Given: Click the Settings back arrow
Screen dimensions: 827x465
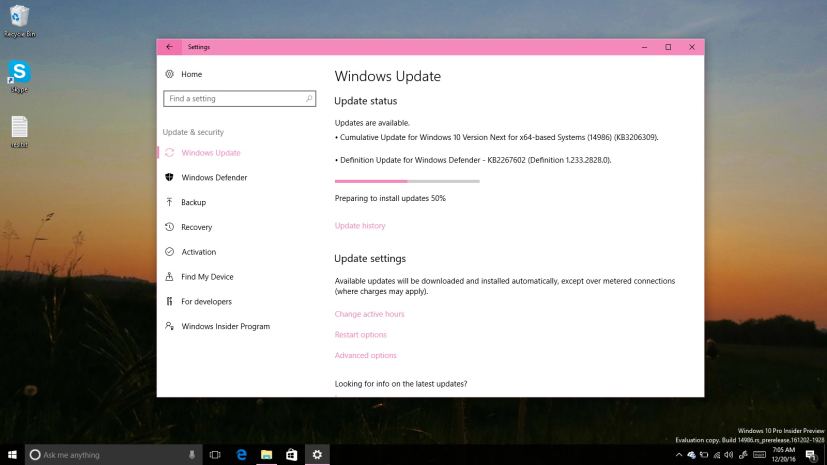Looking at the screenshot, I should coord(169,47).
